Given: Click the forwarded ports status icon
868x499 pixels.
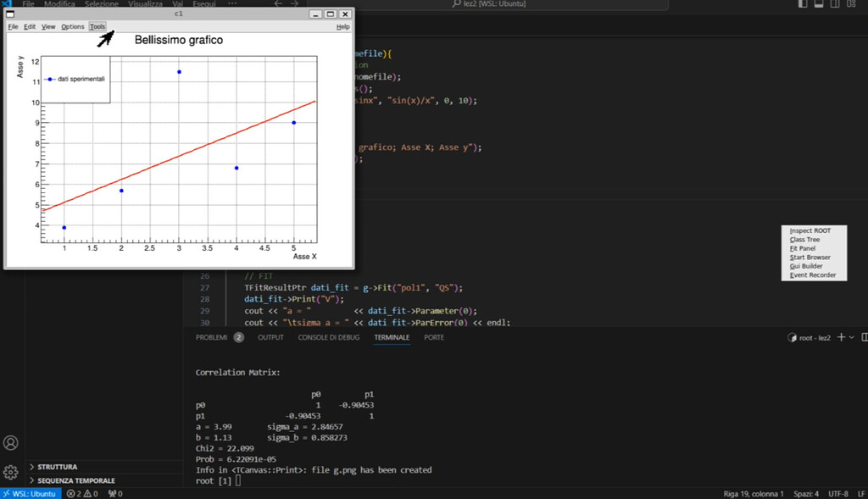Looking at the screenshot, I should pos(115,493).
